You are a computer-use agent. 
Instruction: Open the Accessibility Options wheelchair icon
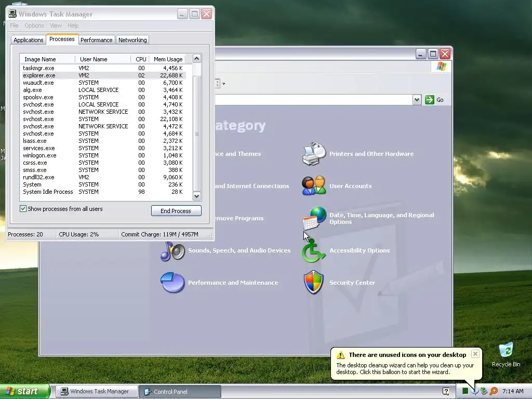314,251
